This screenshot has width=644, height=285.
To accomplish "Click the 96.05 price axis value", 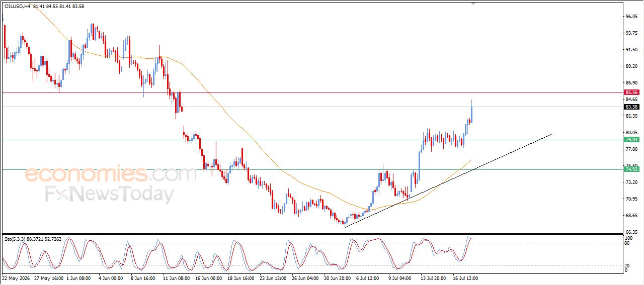I will coord(631,16).
